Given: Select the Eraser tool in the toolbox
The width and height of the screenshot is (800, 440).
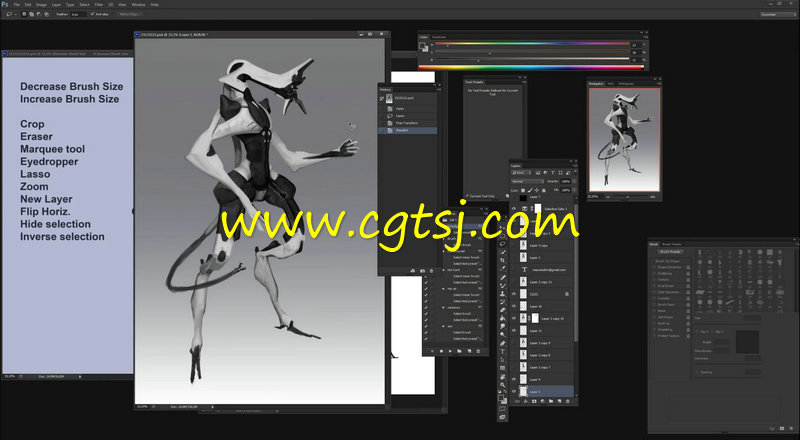Looking at the screenshot, I should [x=503, y=309].
